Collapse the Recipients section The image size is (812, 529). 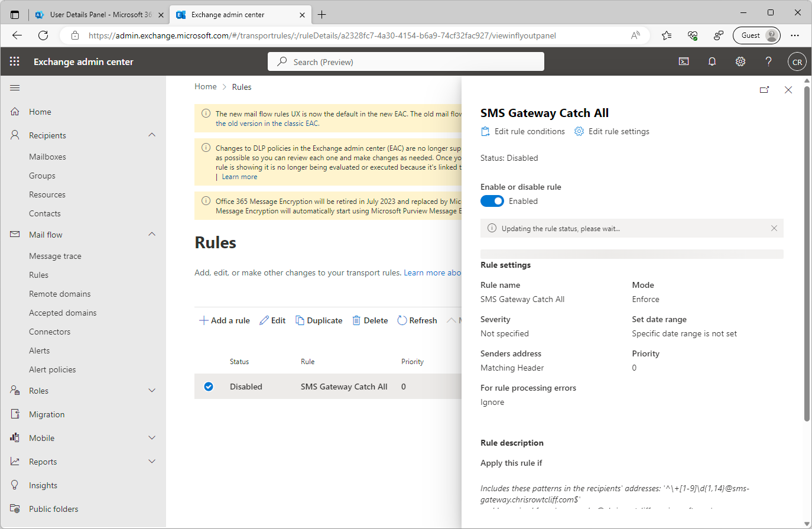tap(152, 135)
